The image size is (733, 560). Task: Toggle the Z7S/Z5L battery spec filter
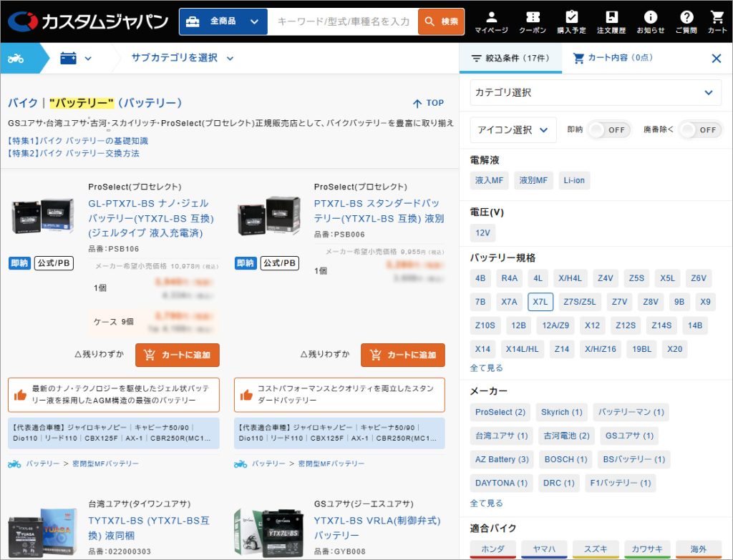click(x=580, y=302)
